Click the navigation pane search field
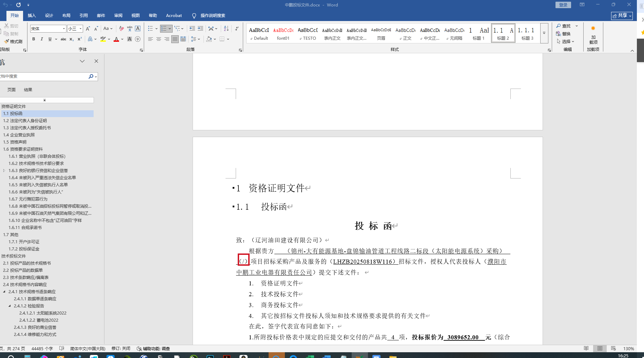 tap(43, 76)
